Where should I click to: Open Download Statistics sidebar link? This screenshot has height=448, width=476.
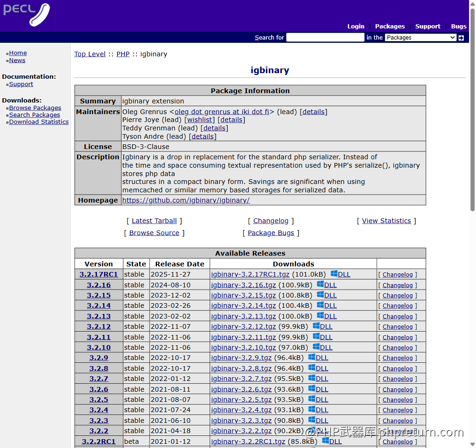[x=39, y=122]
